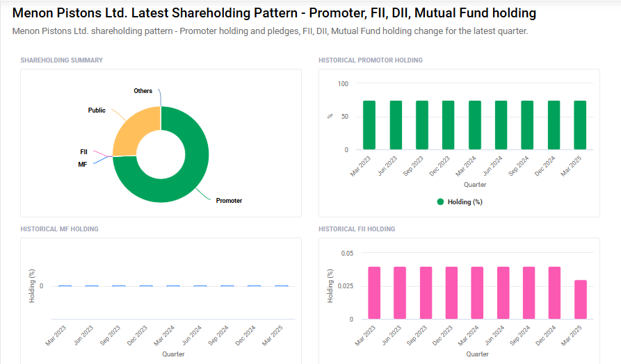
Task: Click the 100 axis value in promoter chart
Action: 343,84
